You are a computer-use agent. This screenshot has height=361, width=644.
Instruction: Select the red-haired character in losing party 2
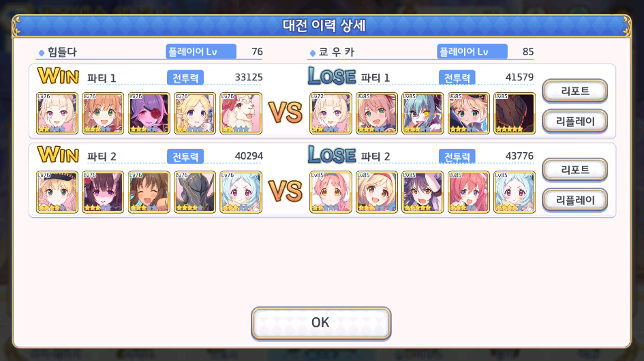click(x=468, y=192)
